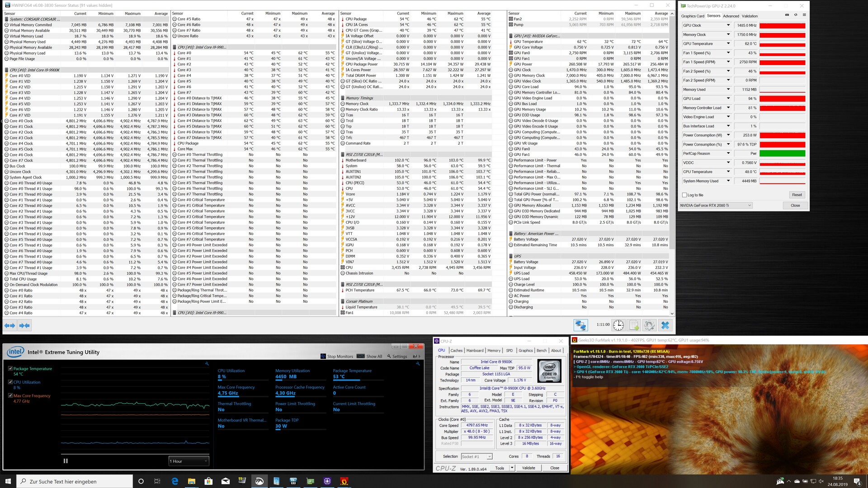
Task: Open the GPU Temperature sensor dropdown arrow
Action: 728,43
